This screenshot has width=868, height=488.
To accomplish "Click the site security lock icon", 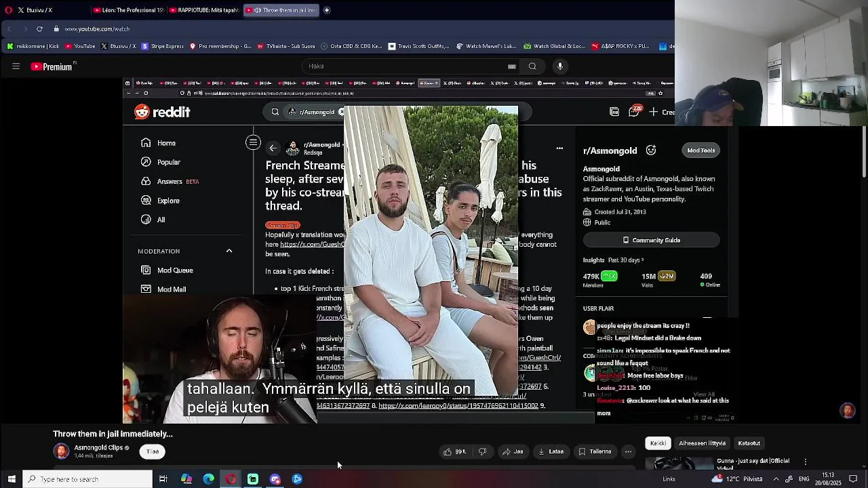I will 57,29.
